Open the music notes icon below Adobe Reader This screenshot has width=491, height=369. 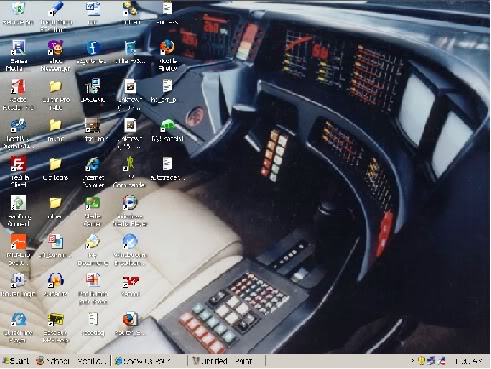[18, 125]
